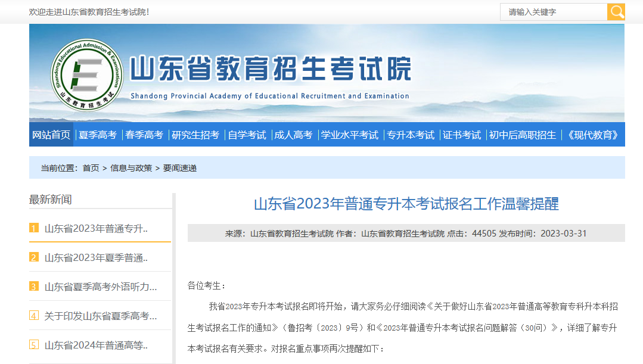Open the 春季高考 navigation item

(144, 135)
